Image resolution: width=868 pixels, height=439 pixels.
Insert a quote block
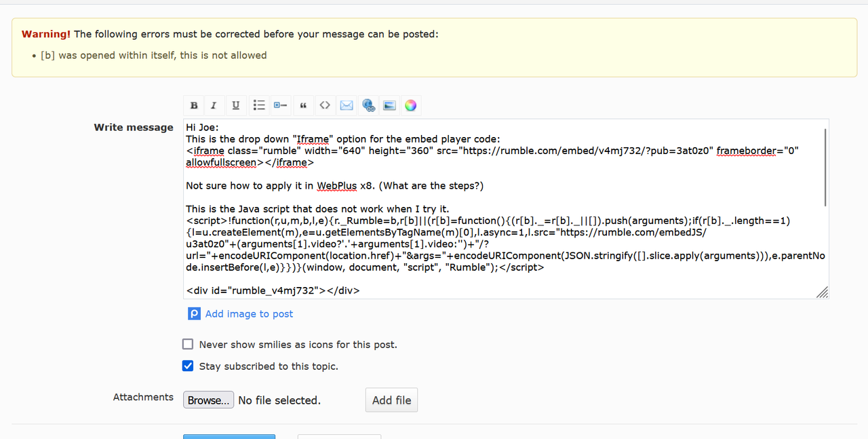(303, 105)
